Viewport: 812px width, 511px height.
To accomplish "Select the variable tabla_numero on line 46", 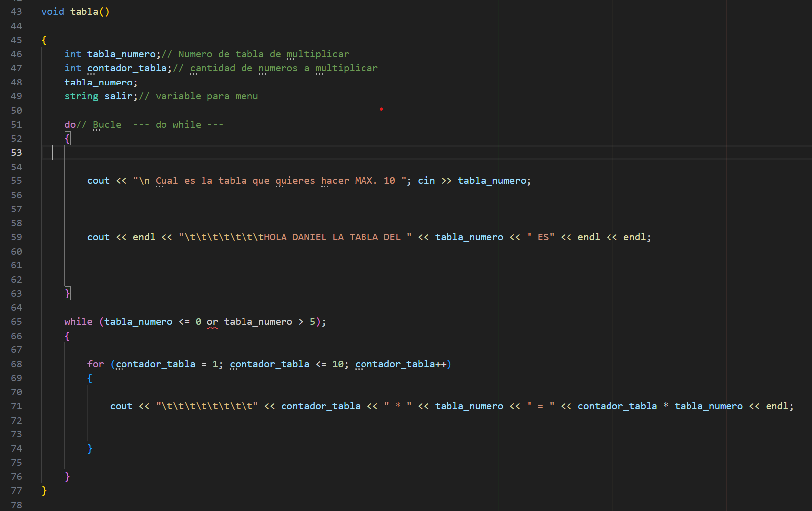I will [x=122, y=54].
